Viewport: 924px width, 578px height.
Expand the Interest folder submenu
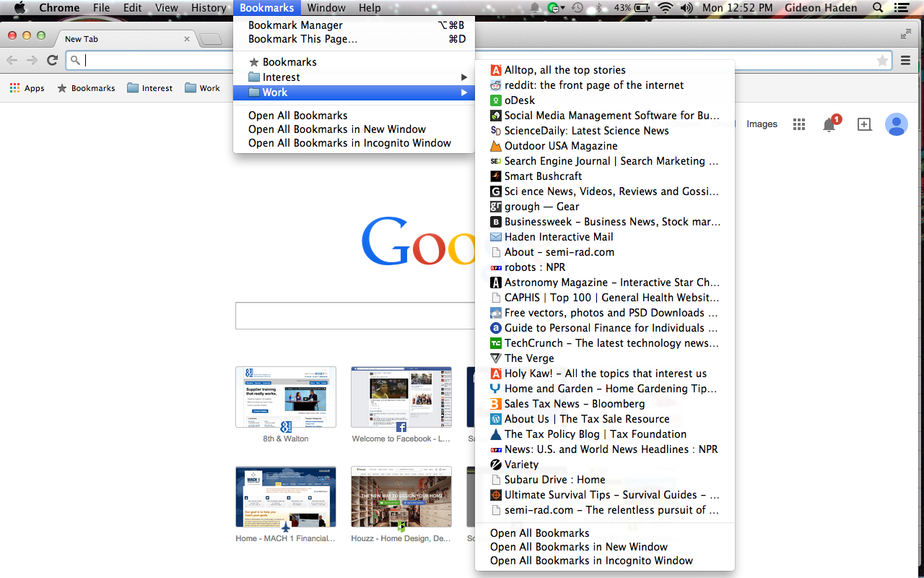[354, 77]
